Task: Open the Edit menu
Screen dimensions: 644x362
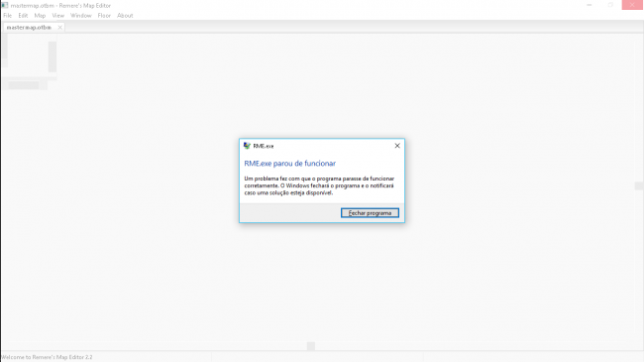Action: click(x=23, y=16)
